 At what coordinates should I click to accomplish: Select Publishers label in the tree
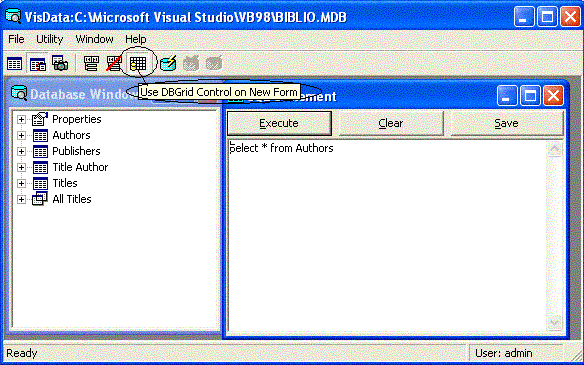76,151
